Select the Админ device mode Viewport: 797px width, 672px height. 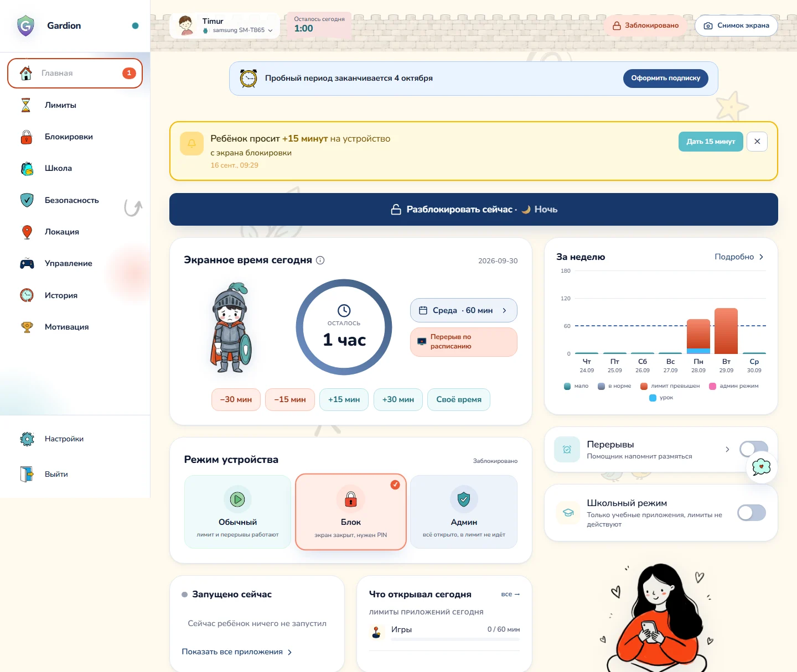coord(464,512)
